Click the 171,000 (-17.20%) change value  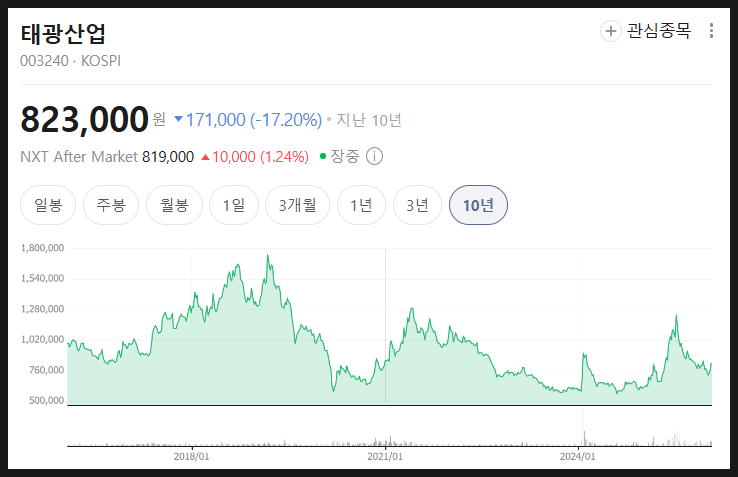[248, 120]
